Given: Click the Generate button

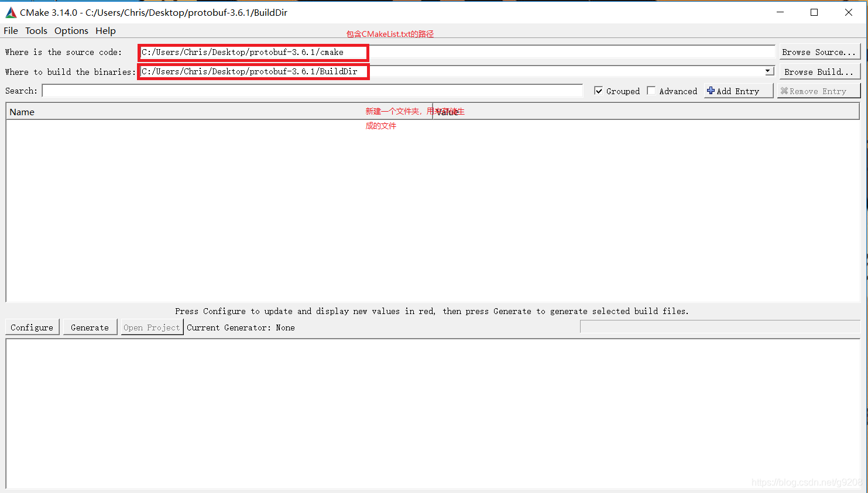Looking at the screenshot, I should click(x=90, y=327).
